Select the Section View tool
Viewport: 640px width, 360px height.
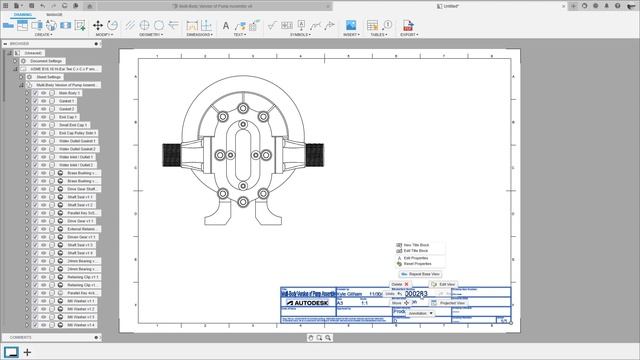coord(37,25)
